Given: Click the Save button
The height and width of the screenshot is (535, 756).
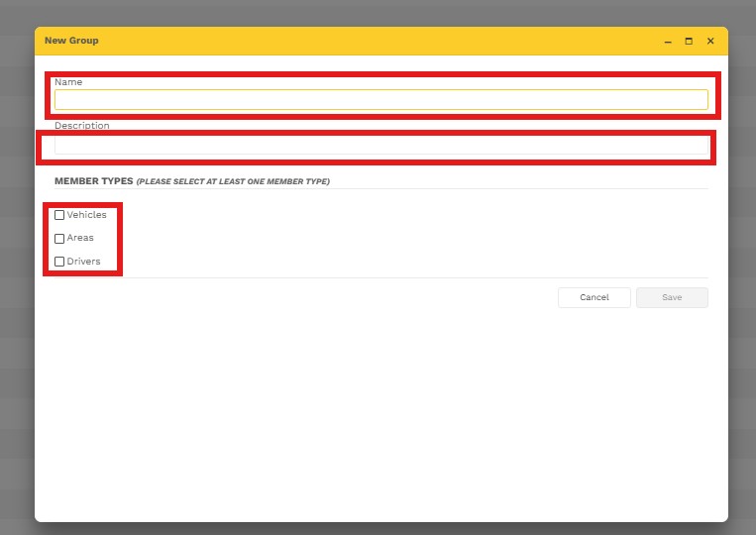Looking at the screenshot, I should point(672,297).
